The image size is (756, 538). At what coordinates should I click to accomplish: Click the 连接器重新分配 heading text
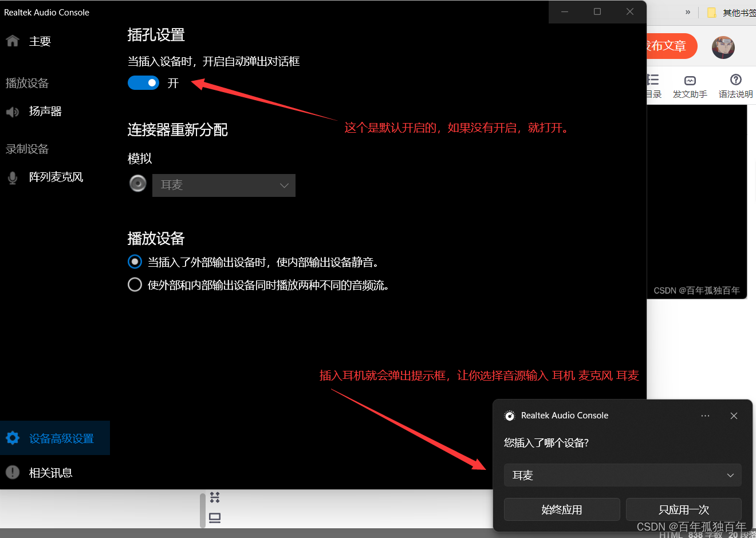click(178, 130)
